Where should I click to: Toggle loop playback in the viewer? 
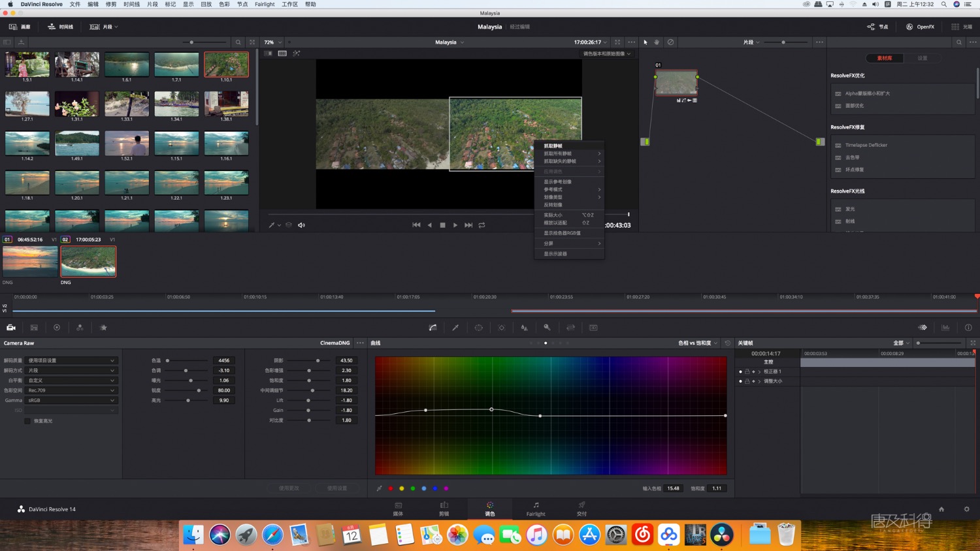tap(482, 225)
